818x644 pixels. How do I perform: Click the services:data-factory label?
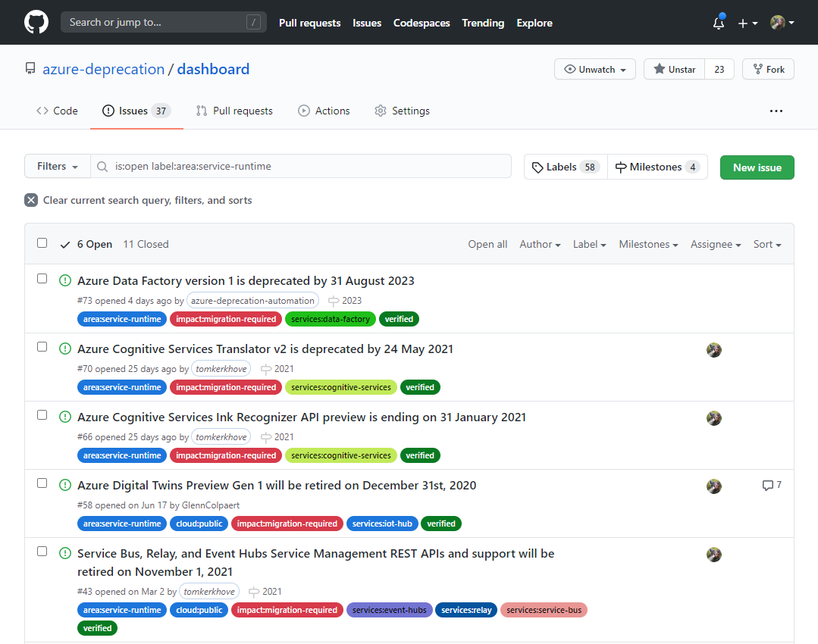(331, 319)
